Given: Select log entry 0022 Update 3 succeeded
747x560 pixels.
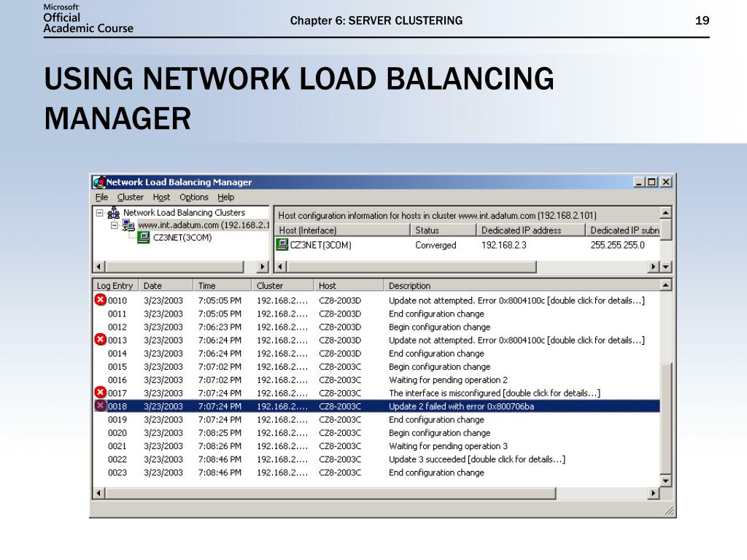Looking at the screenshot, I should 376,459.
